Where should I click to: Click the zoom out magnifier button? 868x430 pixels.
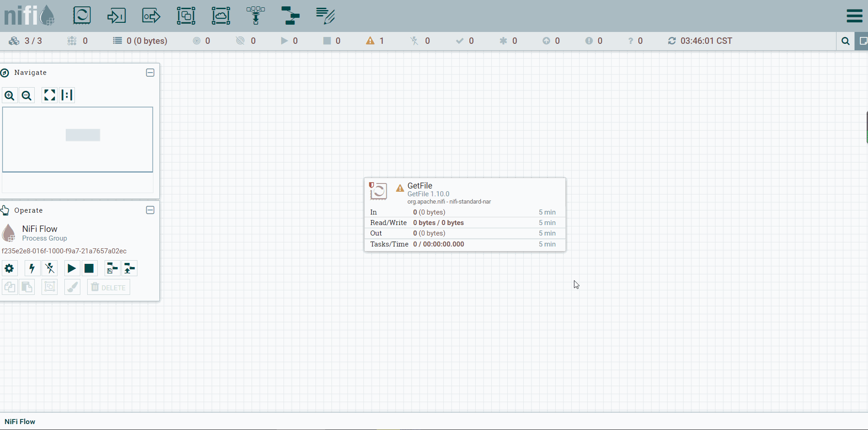(x=27, y=95)
